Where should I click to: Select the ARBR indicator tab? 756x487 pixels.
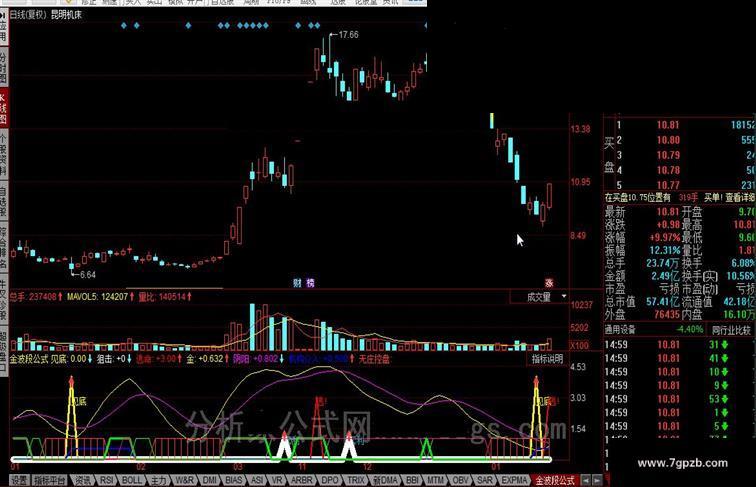click(301, 480)
